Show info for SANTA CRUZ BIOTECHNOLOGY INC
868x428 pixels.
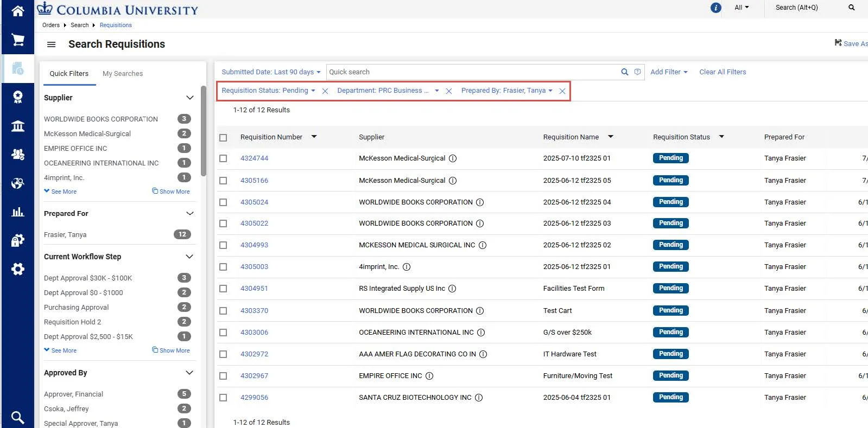pyautogui.click(x=479, y=398)
